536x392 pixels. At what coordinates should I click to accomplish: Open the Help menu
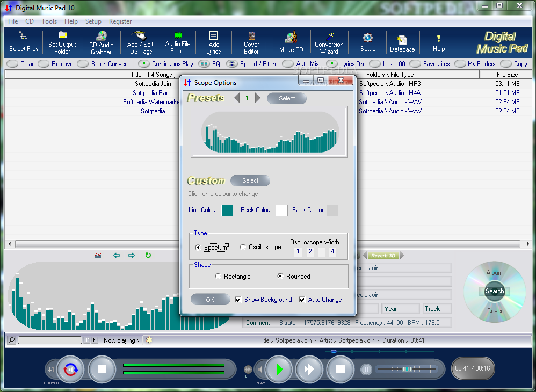[x=71, y=21]
